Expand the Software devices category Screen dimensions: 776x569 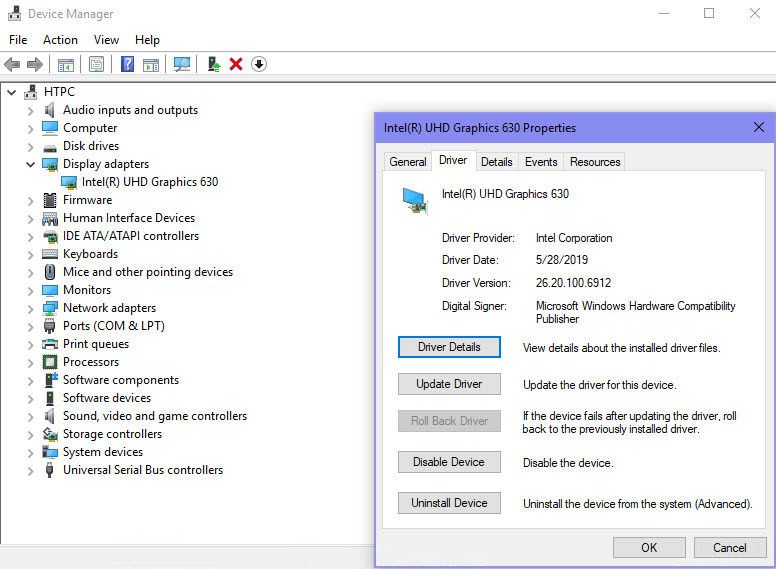click(x=31, y=398)
